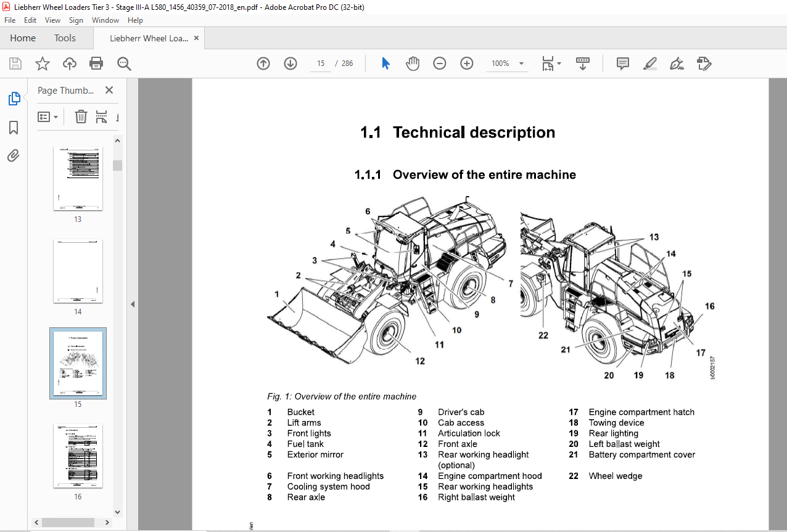The height and width of the screenshot is (532, 787).
Task: Open the View menu
Action: pyautogui.click(x=52, y=20)
